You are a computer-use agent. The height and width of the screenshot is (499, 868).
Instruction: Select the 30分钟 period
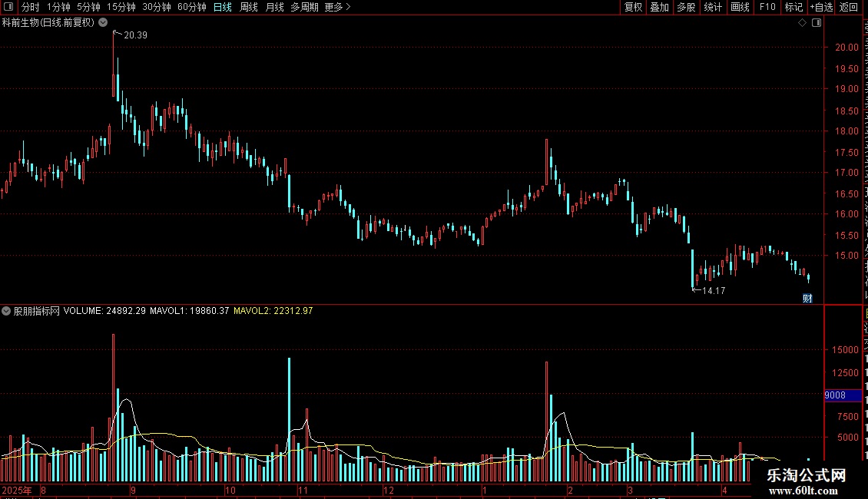click(x=156, y=7)
